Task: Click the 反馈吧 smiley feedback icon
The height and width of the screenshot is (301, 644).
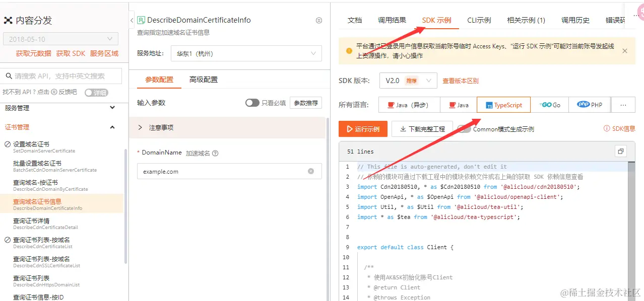Action: point(54,92)
